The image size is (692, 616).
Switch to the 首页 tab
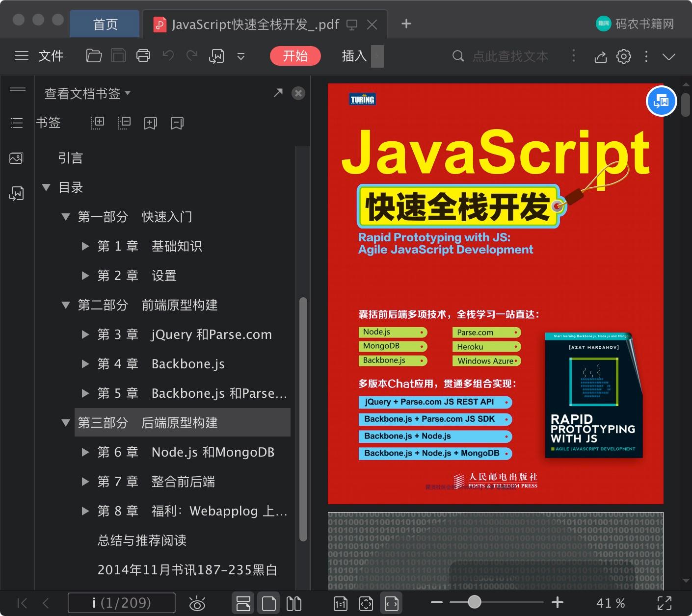tap(104, 24)
